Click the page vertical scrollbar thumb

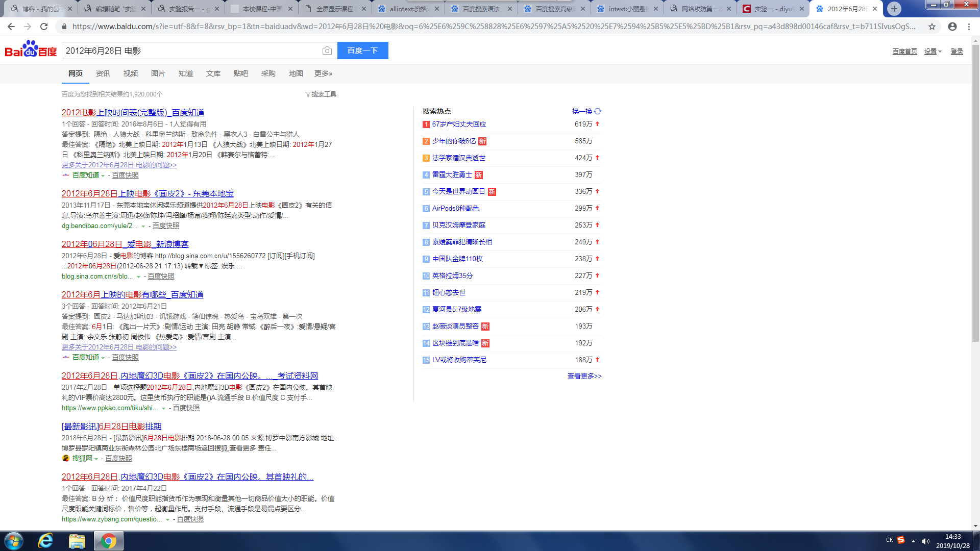click(975, 194)
